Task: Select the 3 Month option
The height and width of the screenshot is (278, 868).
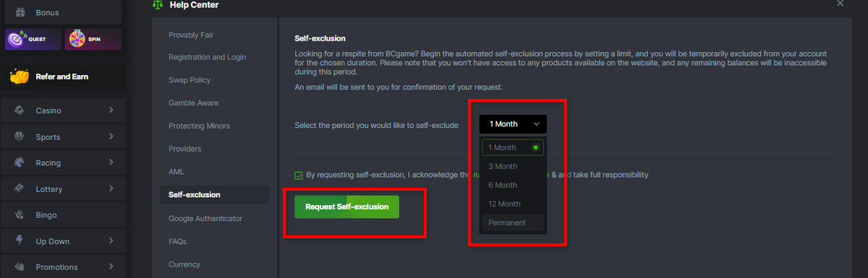Action: click(x=513, y=166)
